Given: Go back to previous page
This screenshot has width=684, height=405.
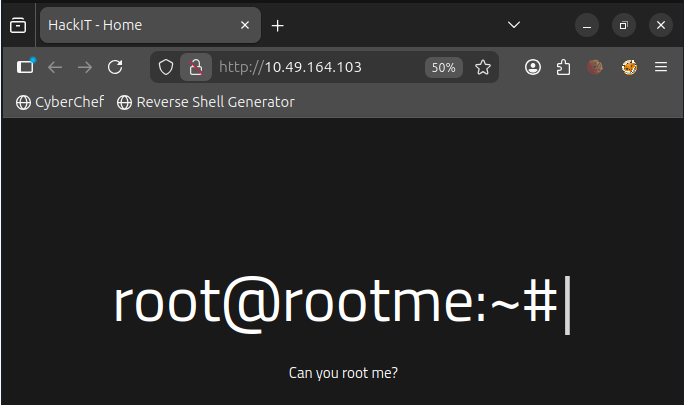Looking at the screenshot, I should (55, 67).
